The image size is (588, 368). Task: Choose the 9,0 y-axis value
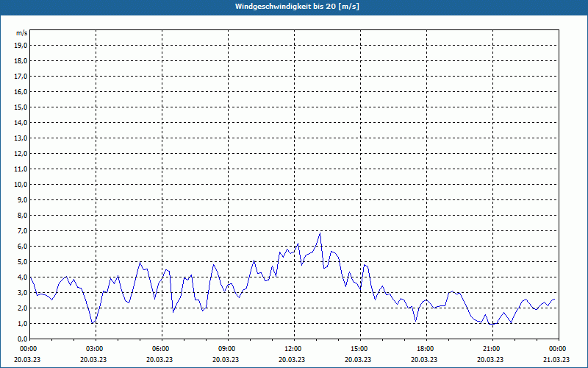[x=22, y=199]
